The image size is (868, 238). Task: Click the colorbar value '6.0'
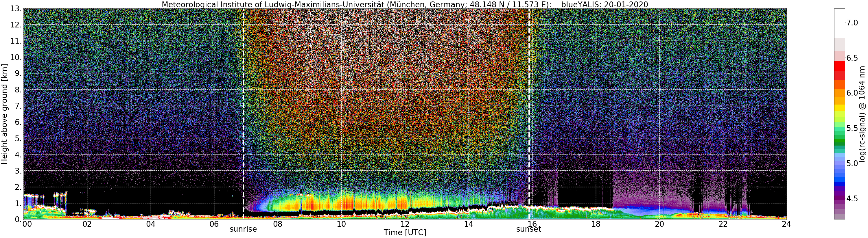point(852,93)
